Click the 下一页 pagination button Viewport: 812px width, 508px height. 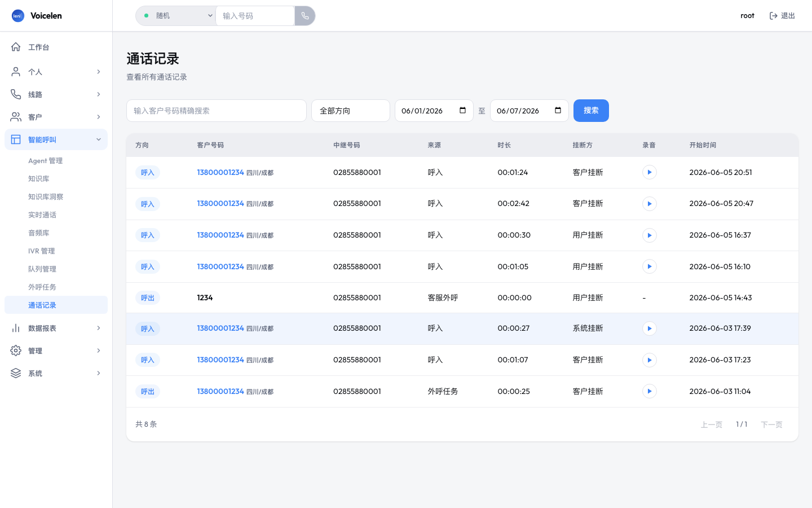tap(771, 424)
